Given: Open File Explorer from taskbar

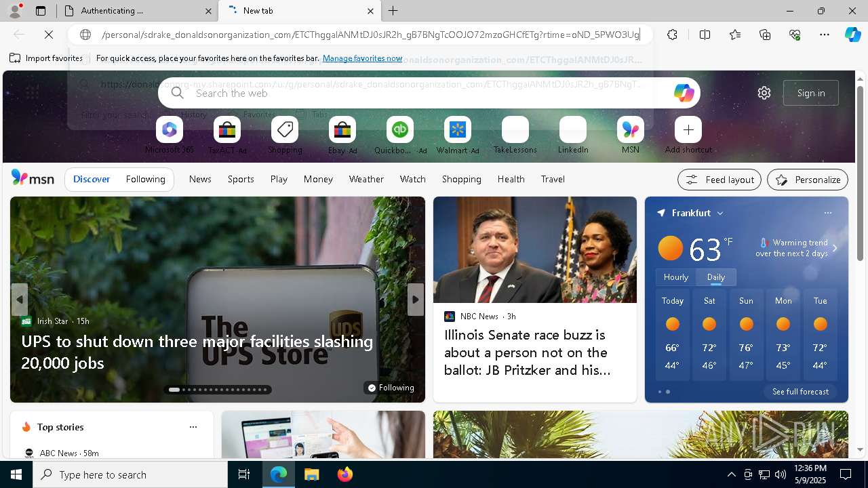Looking at the screenshot, I should (312, 474).
